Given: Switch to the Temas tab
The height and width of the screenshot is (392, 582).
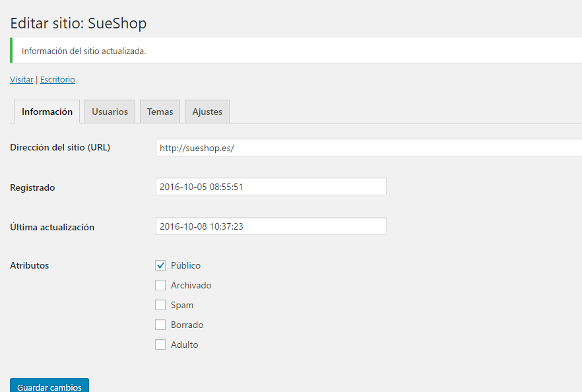Looking at the screenshot, I should [160, 112].
